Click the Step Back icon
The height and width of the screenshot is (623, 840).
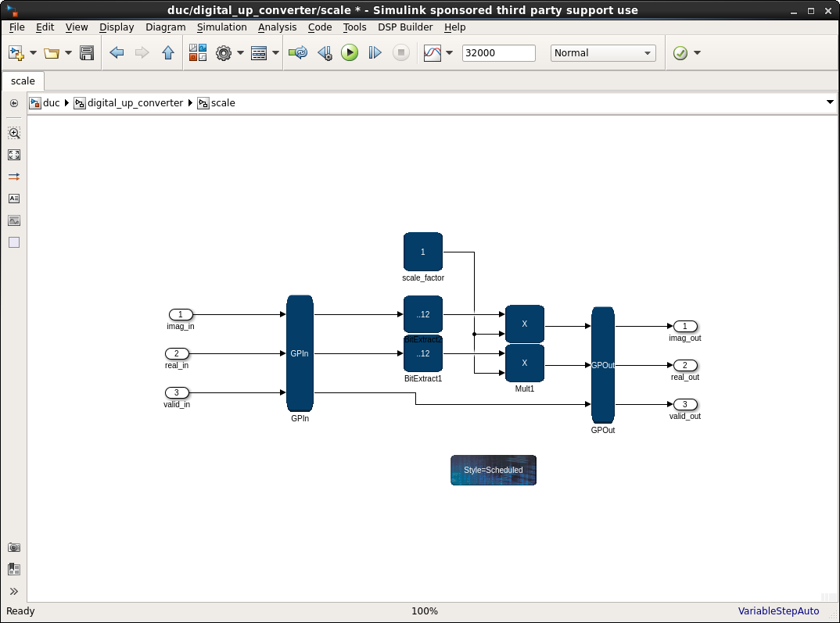(x=325, y=53)
